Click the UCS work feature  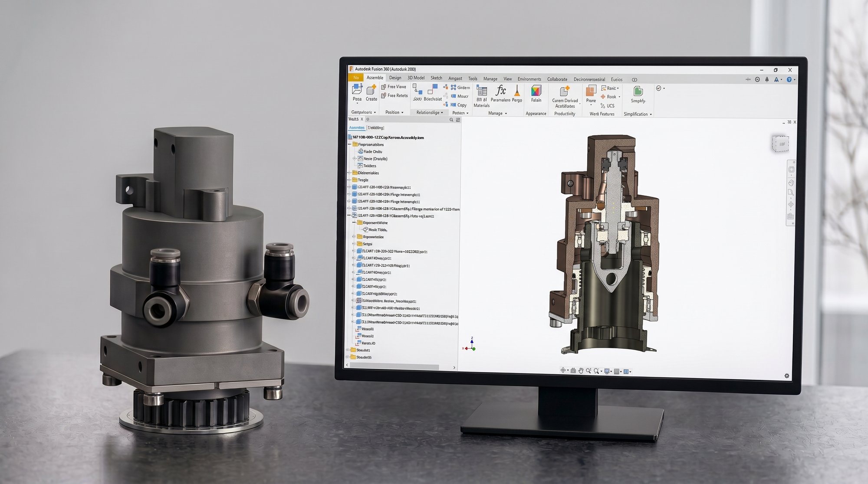[607, 106]
